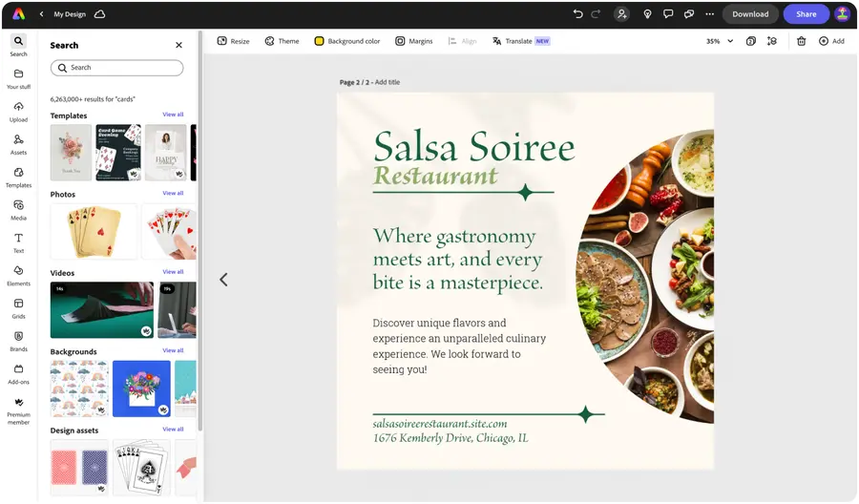The width and height of the screenshot is (859, 504).
Task: Select the Text tool
Action: coord(19,243)
